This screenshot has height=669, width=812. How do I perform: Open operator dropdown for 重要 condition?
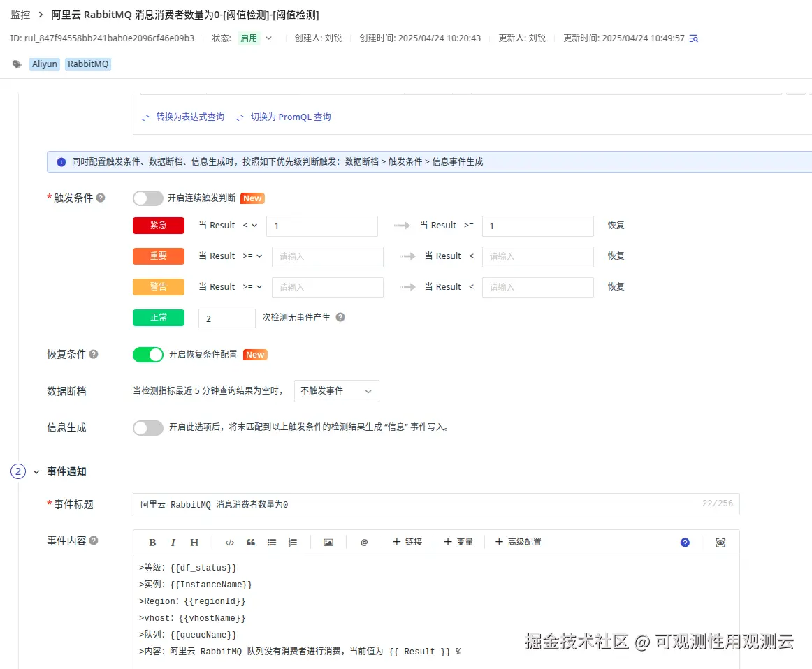(253, 256)
